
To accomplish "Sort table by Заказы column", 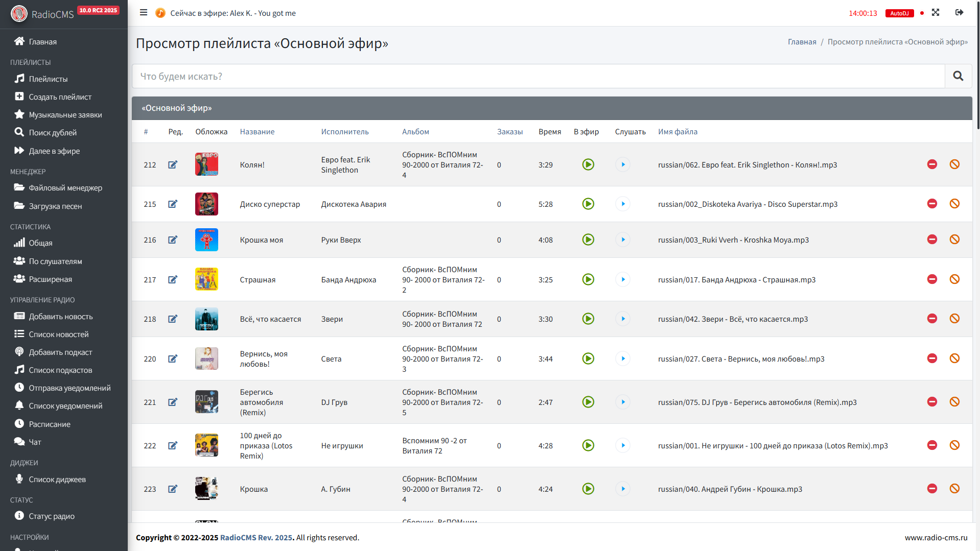I will [x=509, y=132].
